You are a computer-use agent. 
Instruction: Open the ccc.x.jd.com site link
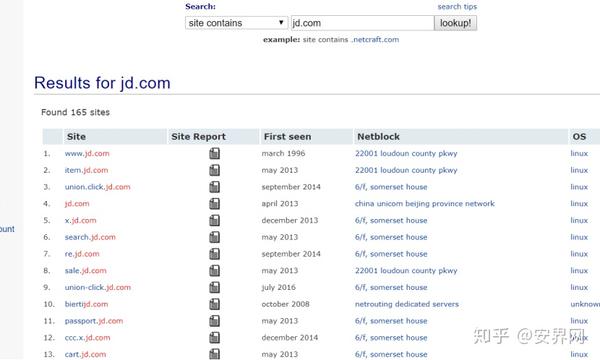pyautogui.click(x=87, y=337)
